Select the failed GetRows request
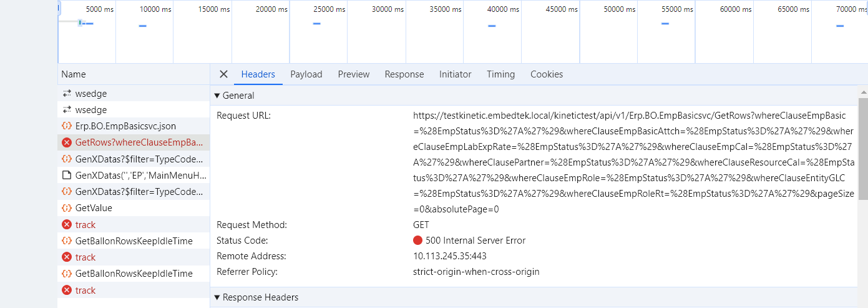The height and width of the screenshot is (308, 868). [134, 142]
